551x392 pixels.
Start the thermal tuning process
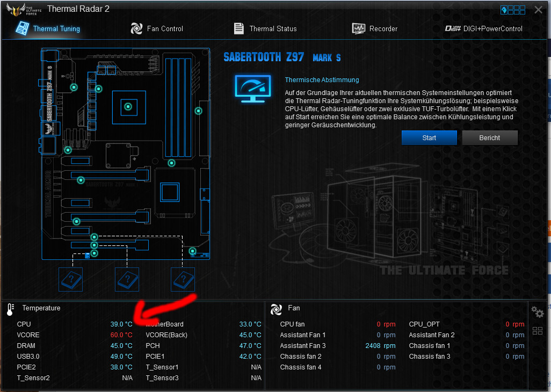click(429, 137)
